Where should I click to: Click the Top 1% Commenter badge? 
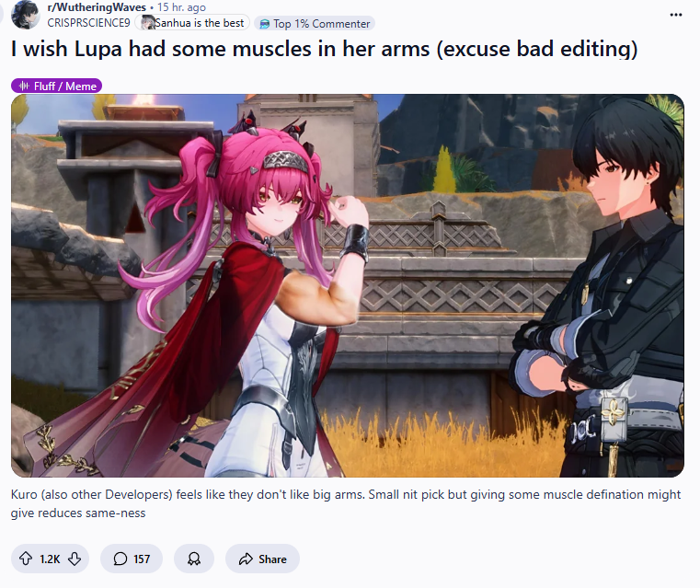(315, 24)
